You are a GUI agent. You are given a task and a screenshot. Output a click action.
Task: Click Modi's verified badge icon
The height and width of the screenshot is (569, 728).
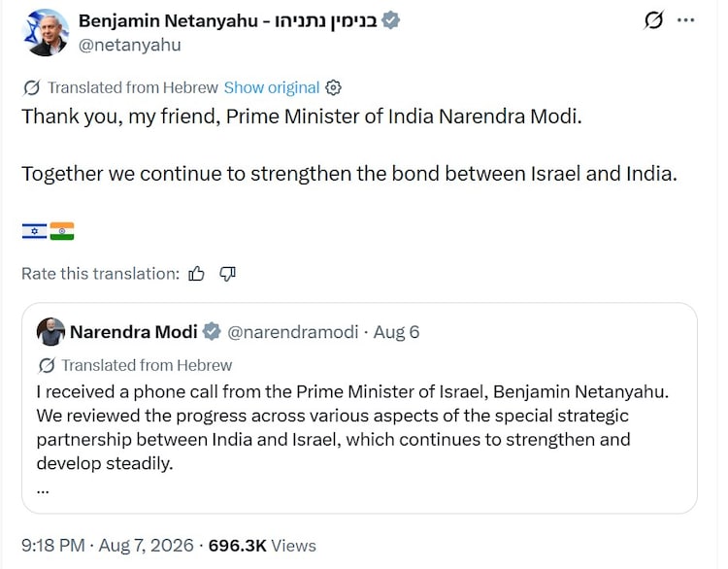pos(212,332)
